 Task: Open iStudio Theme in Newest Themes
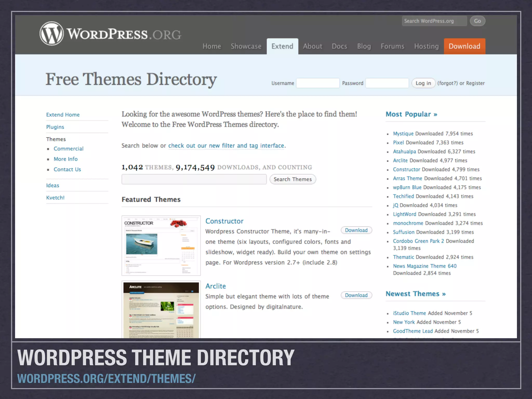[409, 313]
